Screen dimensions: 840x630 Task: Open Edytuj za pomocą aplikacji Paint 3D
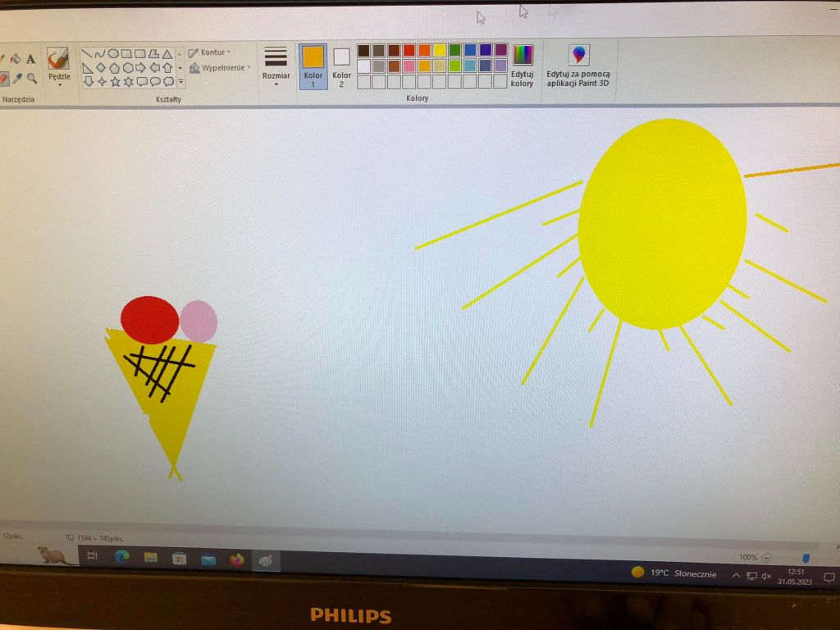(578, 66)
